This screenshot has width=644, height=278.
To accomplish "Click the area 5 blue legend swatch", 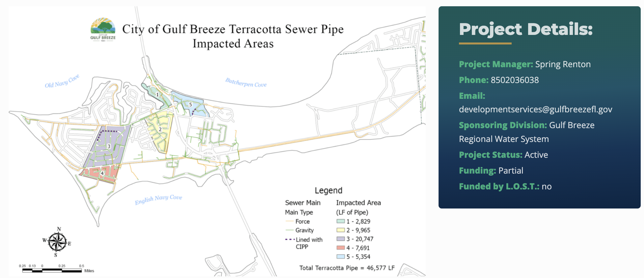I will 340,257.
